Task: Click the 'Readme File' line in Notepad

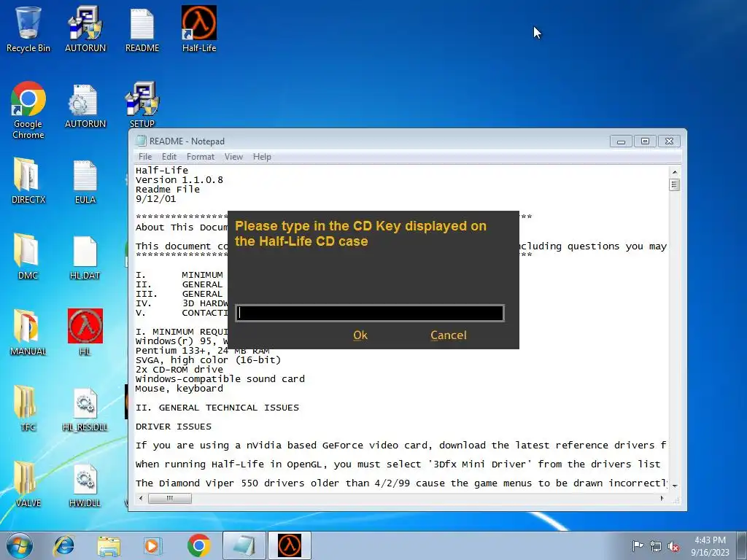Action: click(x=168, y=190)
